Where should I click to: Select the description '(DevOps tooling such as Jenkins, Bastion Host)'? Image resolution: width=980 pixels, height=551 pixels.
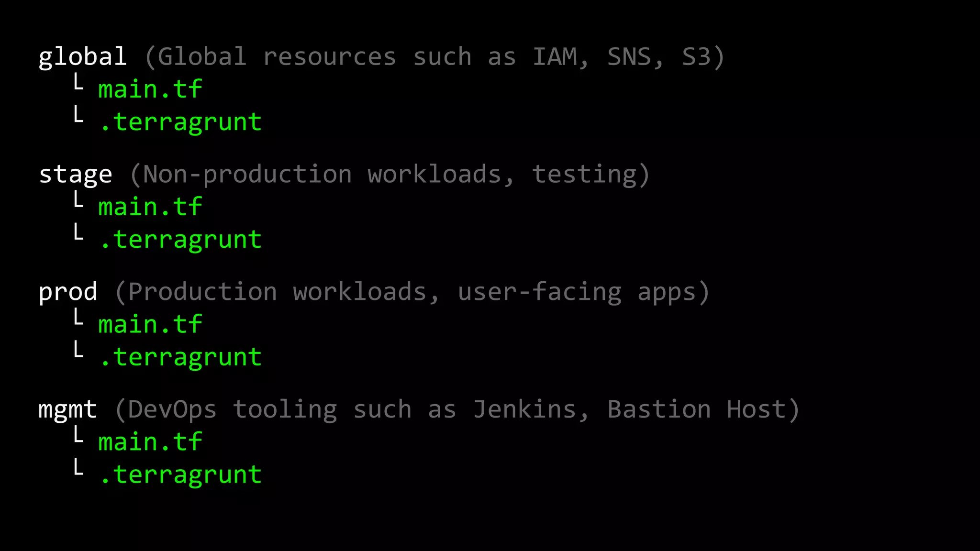(457, 410)
